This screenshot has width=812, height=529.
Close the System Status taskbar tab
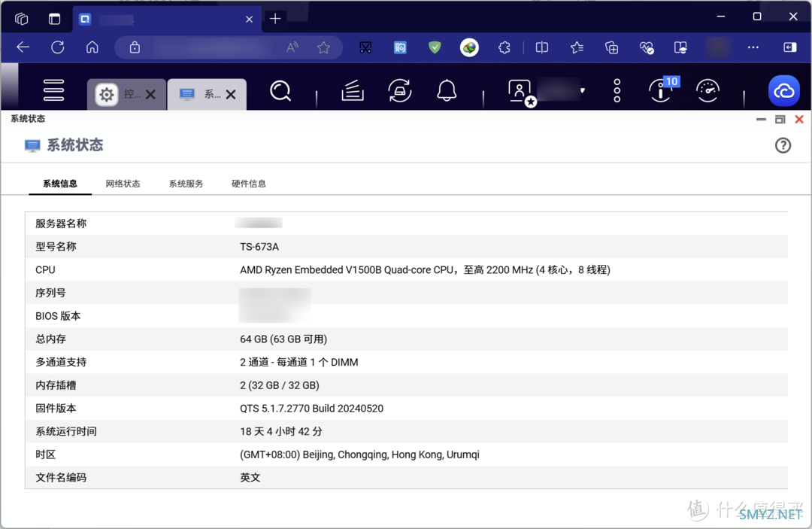click(231, 94)
